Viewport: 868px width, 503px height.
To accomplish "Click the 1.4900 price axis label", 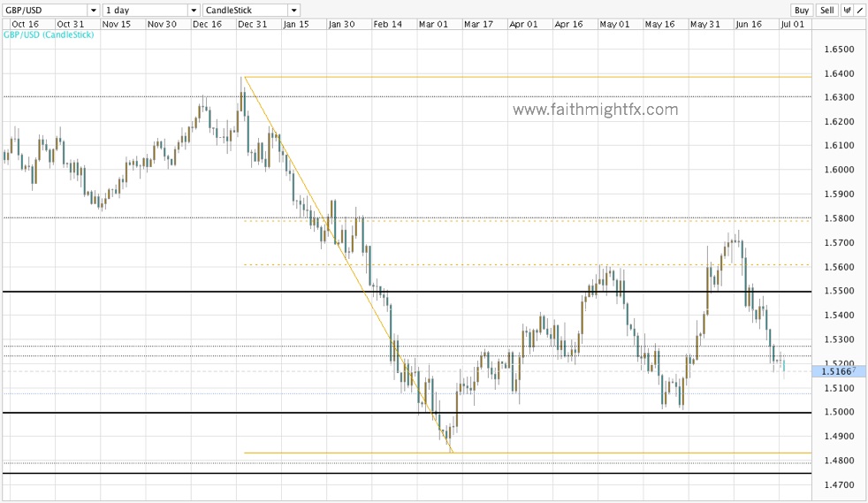I will coord(839,437).
